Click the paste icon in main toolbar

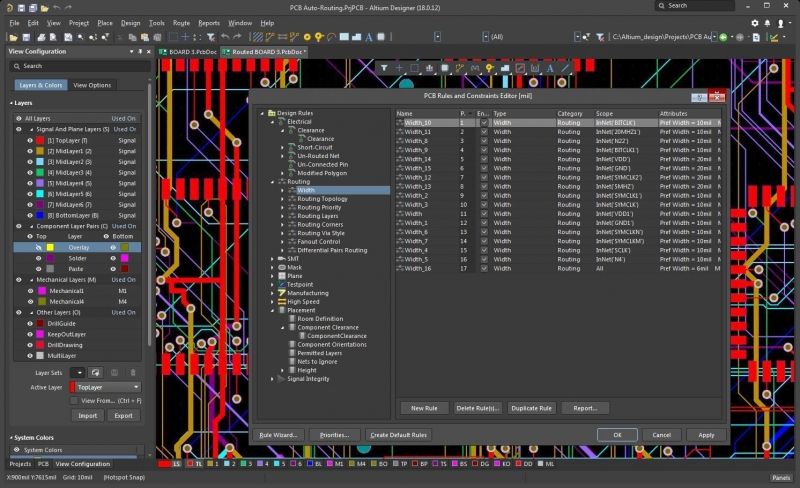pos(145,37)
